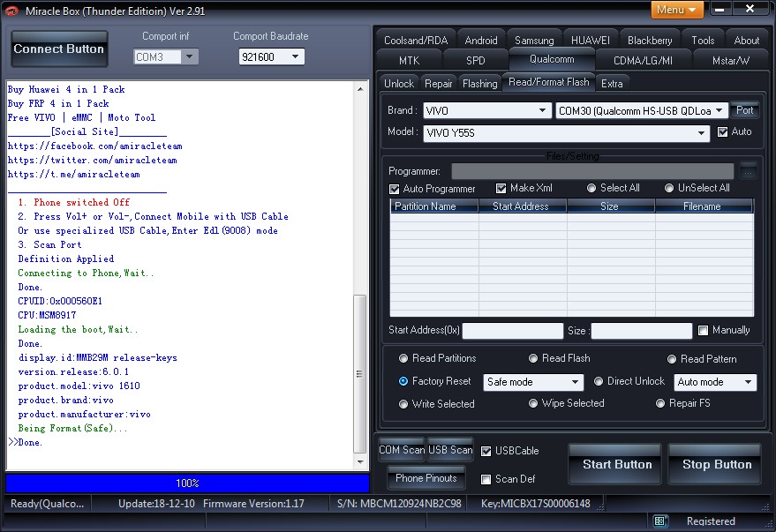Open the Mstar/W tab

tap(730, 60)
